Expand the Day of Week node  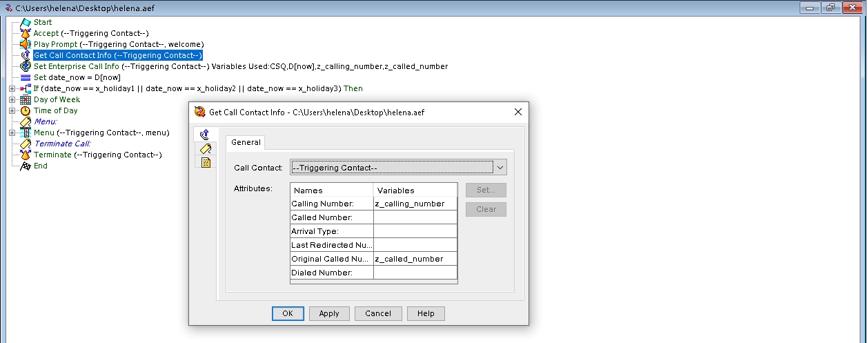click(12, 99)
